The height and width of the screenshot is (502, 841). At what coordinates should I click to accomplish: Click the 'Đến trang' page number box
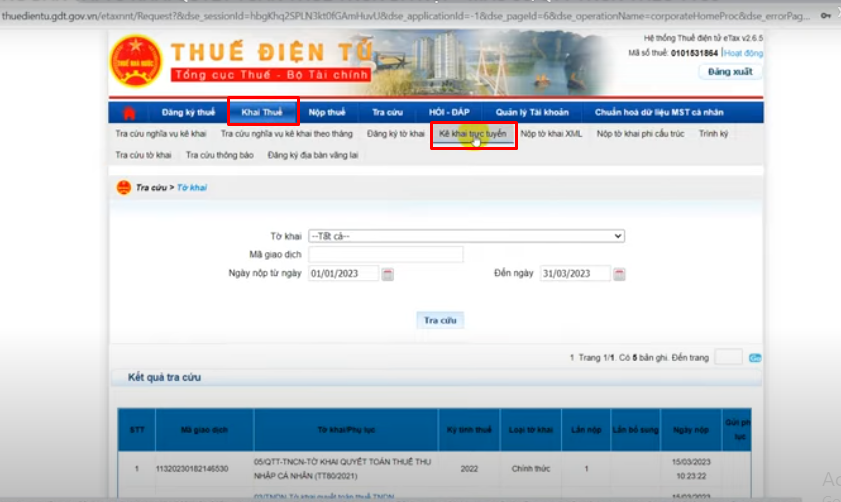(729, 357)
